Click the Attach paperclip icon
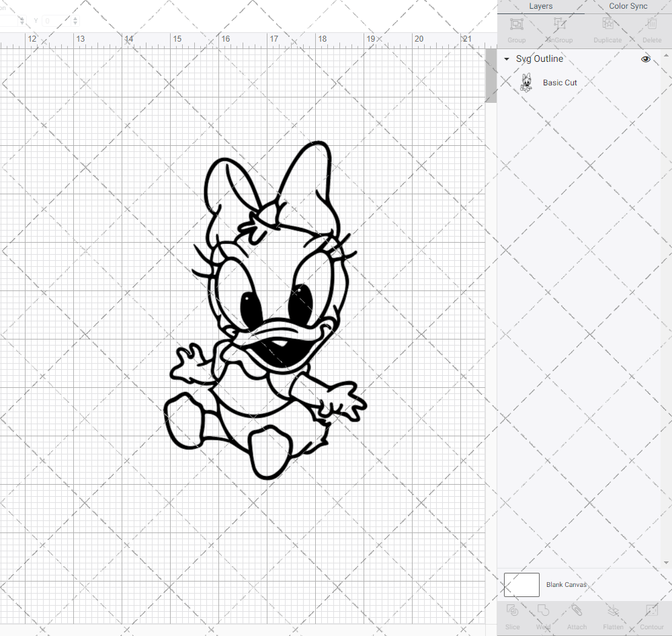Image resolution: width=672 pixels, height=636 pixels. (577, 612)
